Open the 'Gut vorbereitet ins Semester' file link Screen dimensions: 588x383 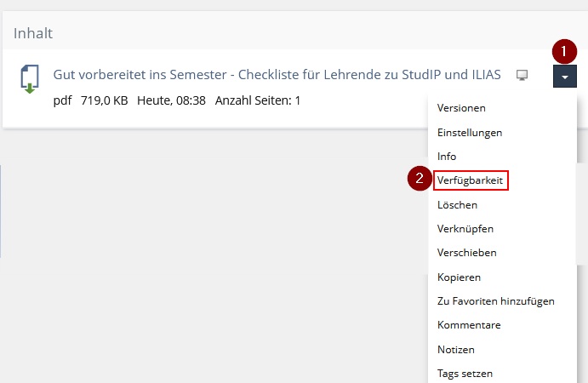coord(277,74)
